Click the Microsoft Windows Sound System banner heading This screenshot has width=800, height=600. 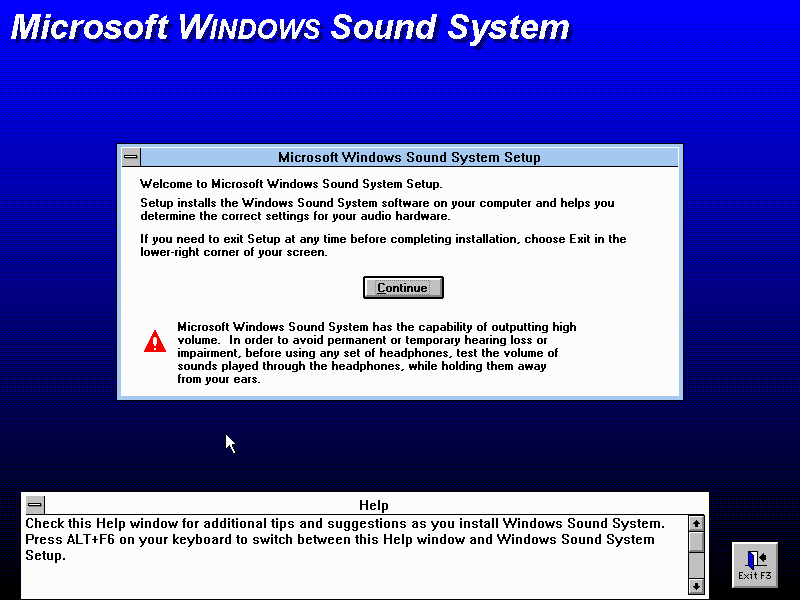pos(290,27)
